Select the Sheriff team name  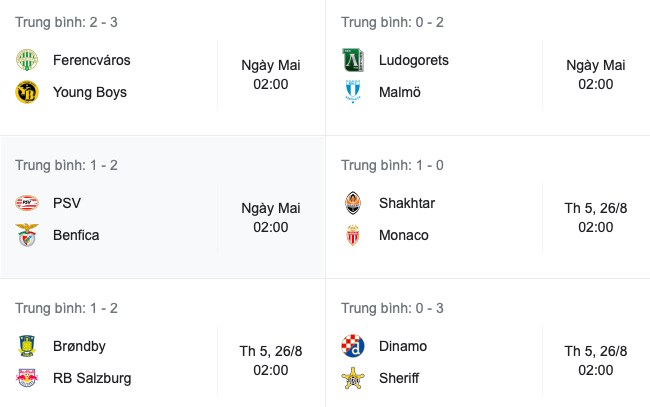(x=399, y=378)
